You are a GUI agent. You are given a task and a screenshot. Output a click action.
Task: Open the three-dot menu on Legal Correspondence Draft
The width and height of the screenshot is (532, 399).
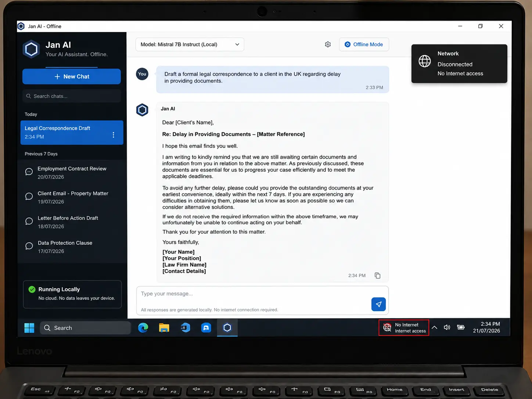[114, 135]
